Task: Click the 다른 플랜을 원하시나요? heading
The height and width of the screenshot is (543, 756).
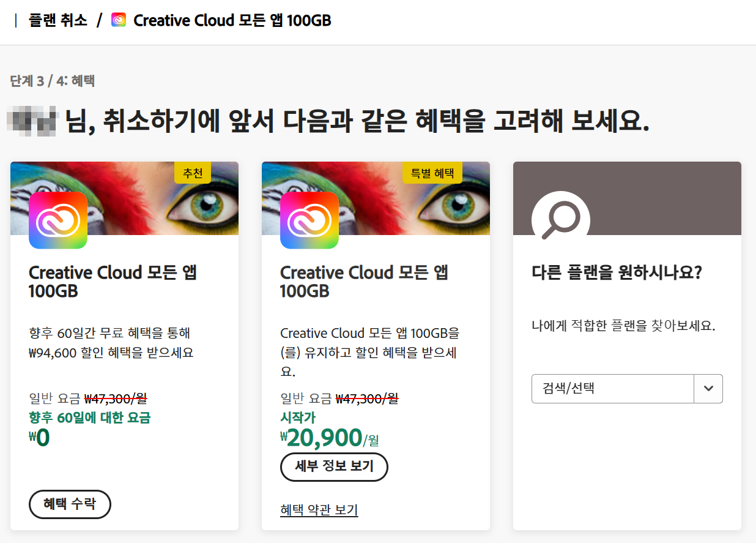Action: (x=617, y=272)
